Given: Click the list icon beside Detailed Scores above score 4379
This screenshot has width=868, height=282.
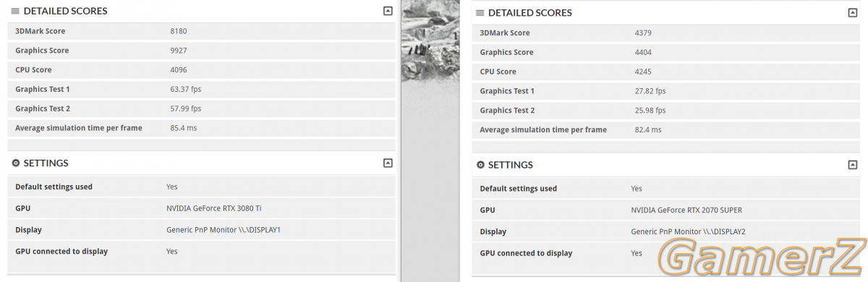Looking at the screenshot, I should click(x=480, y=13).
